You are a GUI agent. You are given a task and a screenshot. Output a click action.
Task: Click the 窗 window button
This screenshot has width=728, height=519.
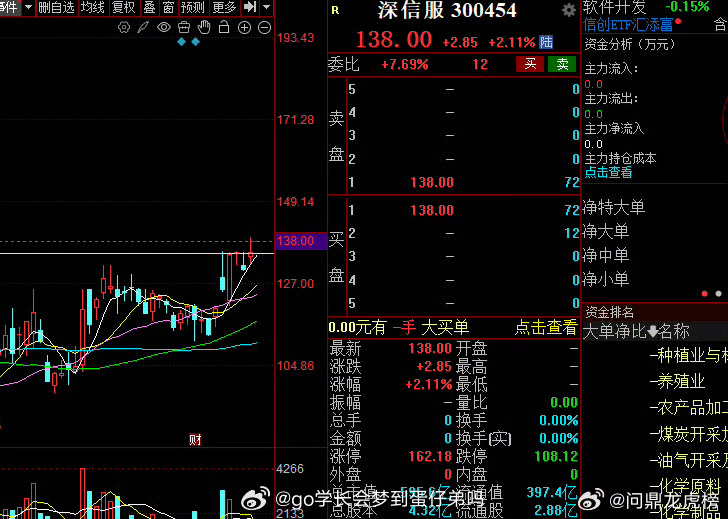(x=168, y=7)
